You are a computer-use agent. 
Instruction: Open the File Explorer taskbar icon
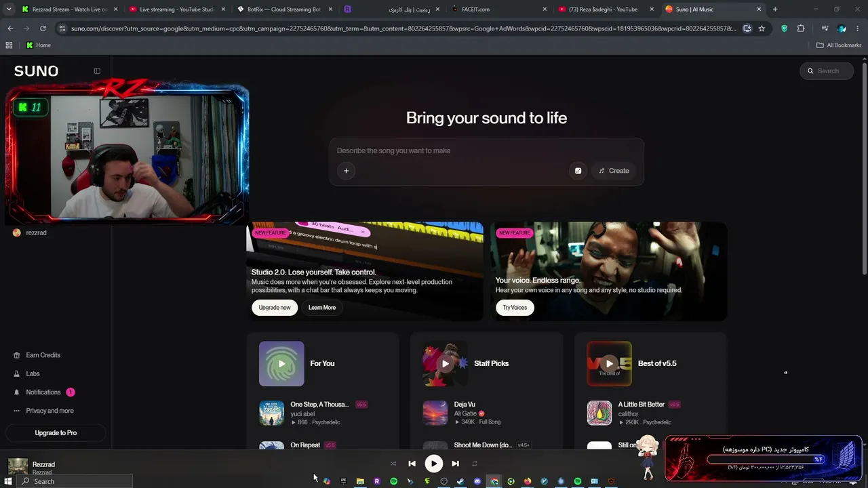coord(360,481)
